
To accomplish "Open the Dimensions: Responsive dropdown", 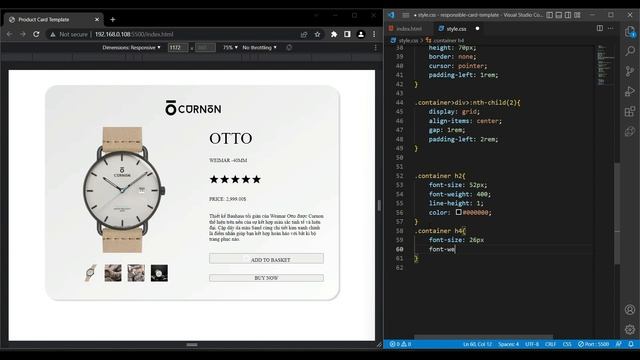I will tap(131, 47).
